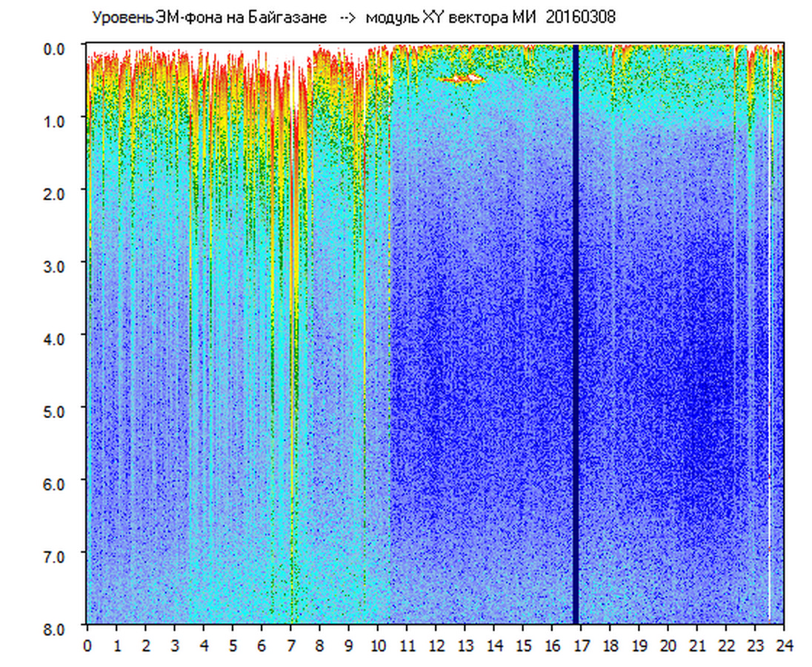The image size is (812, 667).
Task: Select the x-axis label 3
Action: (175, 646)
